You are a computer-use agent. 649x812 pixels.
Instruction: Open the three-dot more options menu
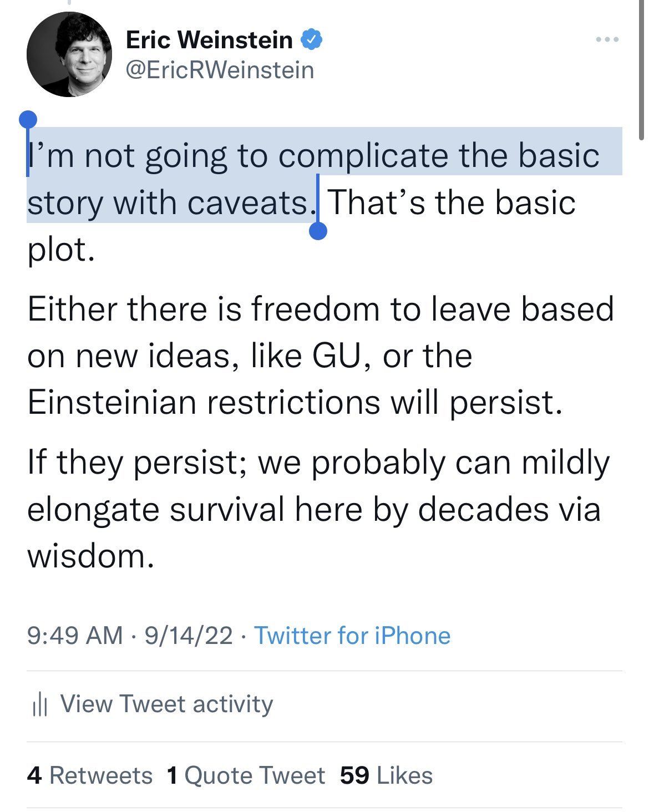pos(607,39)
